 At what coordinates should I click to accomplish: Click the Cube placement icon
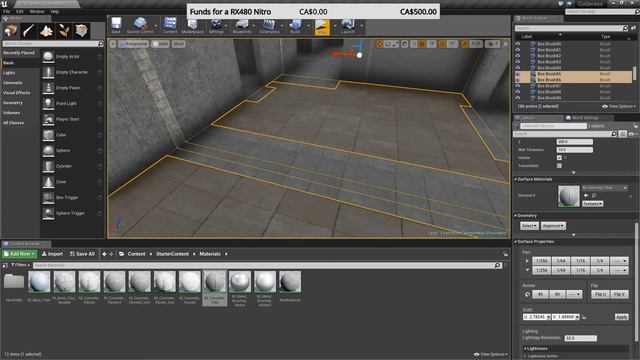tap(48, 135)
